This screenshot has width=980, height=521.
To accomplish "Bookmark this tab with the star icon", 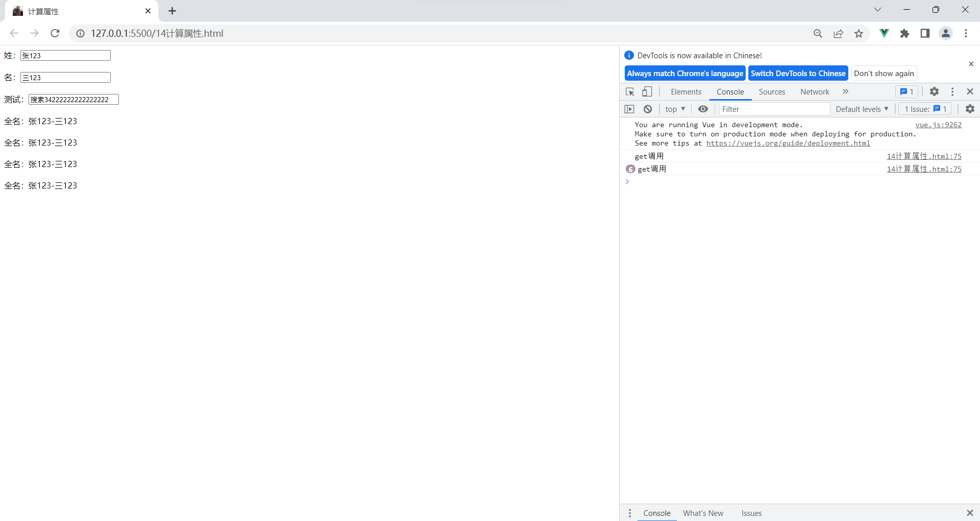I will 859,33.
